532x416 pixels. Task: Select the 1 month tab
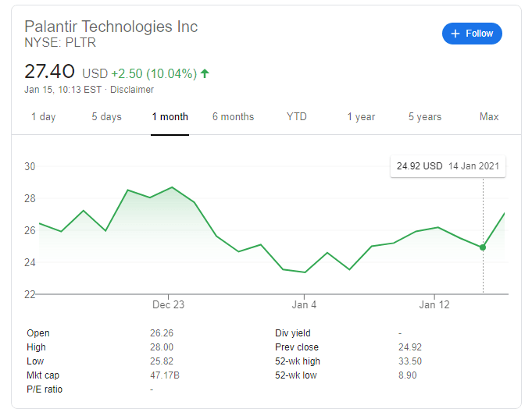pyautogui.click(x=170, y=117)
